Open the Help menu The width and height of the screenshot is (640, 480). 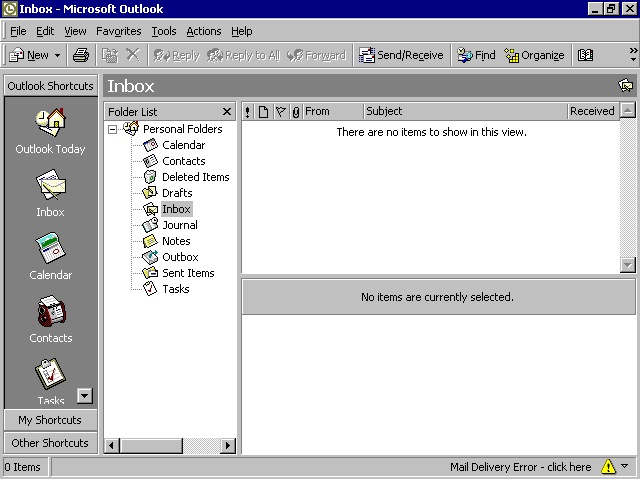[242, 31]
